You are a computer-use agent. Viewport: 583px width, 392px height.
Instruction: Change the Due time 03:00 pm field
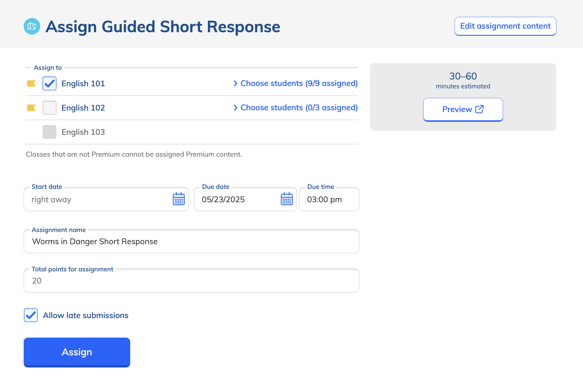[x=329, y=199]
